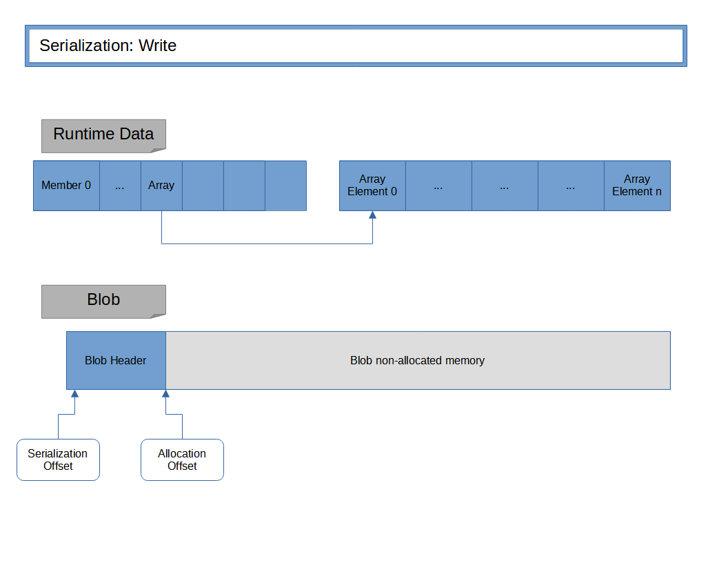Select the Runtime Data note label
The image size is (728, 563).
tap(103, 135)
